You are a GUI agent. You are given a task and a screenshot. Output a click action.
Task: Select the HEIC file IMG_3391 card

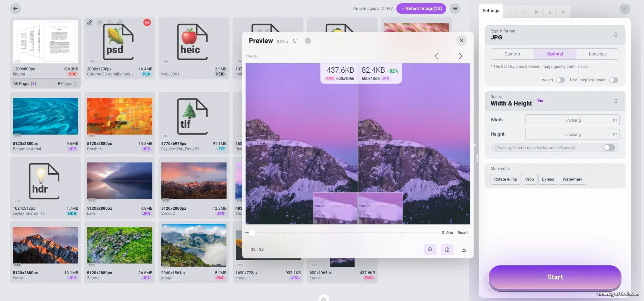[x=194, y=48]
